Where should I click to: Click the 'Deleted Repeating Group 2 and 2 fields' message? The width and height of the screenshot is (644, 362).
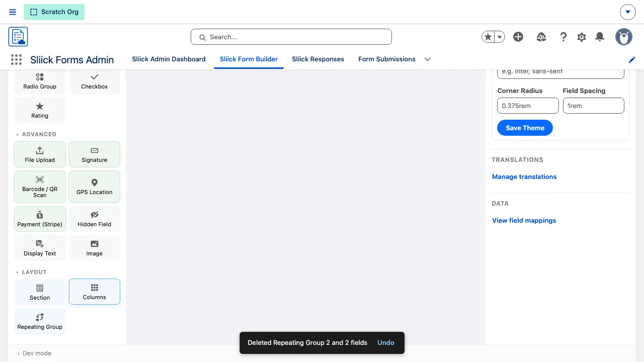pyautogui.click(x=307, y=342)
